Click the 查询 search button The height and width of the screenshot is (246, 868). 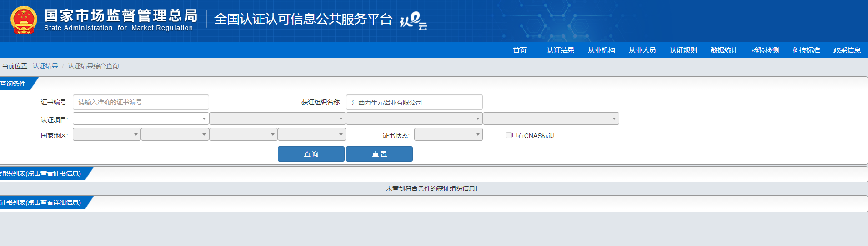[x=311, y=154]
